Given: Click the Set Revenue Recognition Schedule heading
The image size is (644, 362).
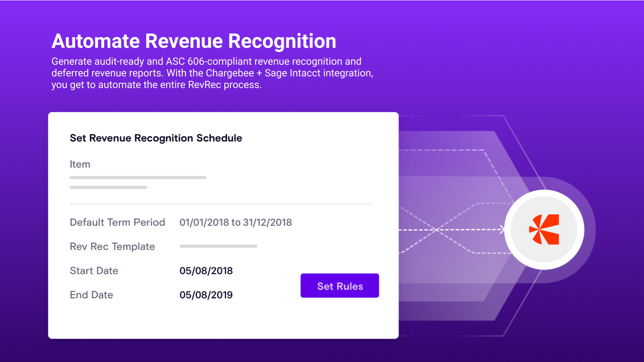Looking at the screenshot, I should (156, 138).
